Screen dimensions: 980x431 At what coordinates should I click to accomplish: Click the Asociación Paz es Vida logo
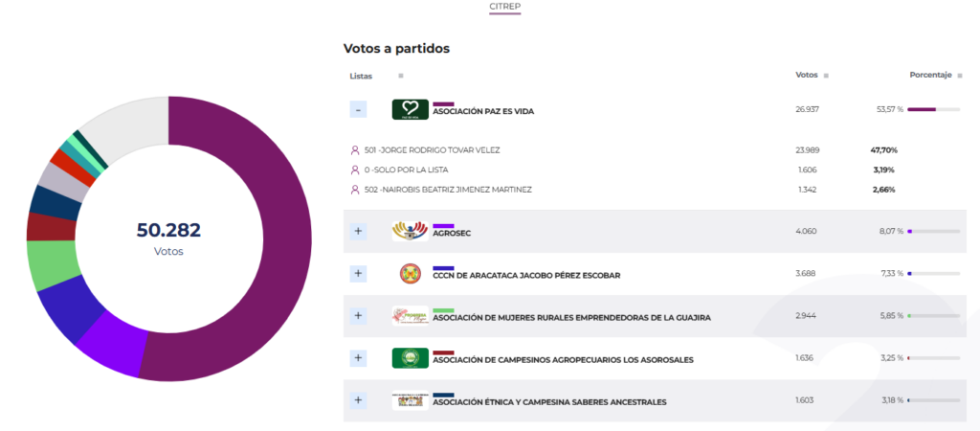pos(410,109)
